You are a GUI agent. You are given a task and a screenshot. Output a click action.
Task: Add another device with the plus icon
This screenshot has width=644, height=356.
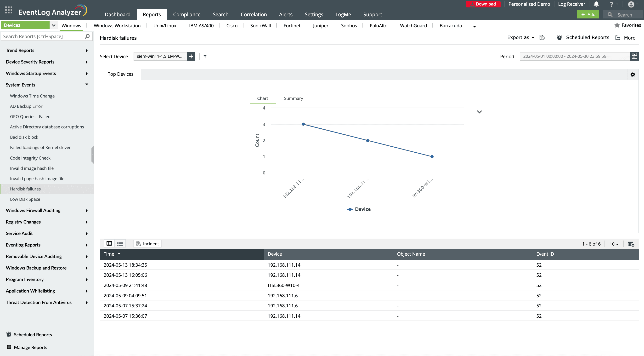click(x=191, y=56)
